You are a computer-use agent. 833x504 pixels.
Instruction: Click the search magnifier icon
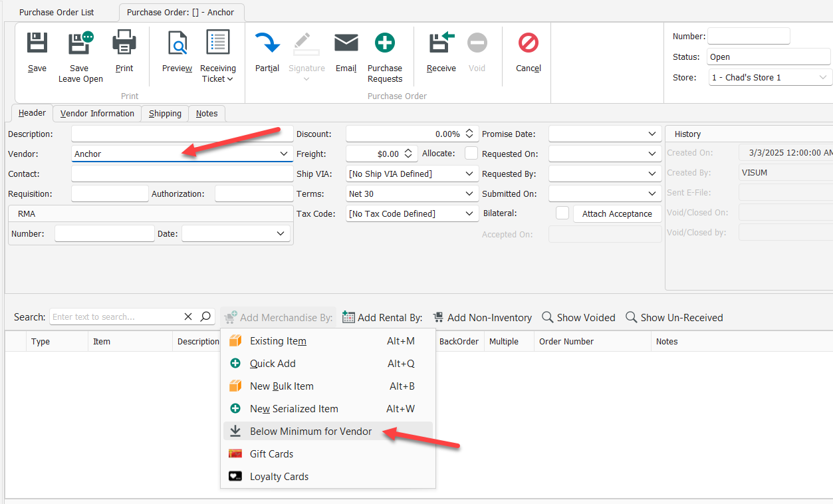pyautogui.click(x=205, y=317)
